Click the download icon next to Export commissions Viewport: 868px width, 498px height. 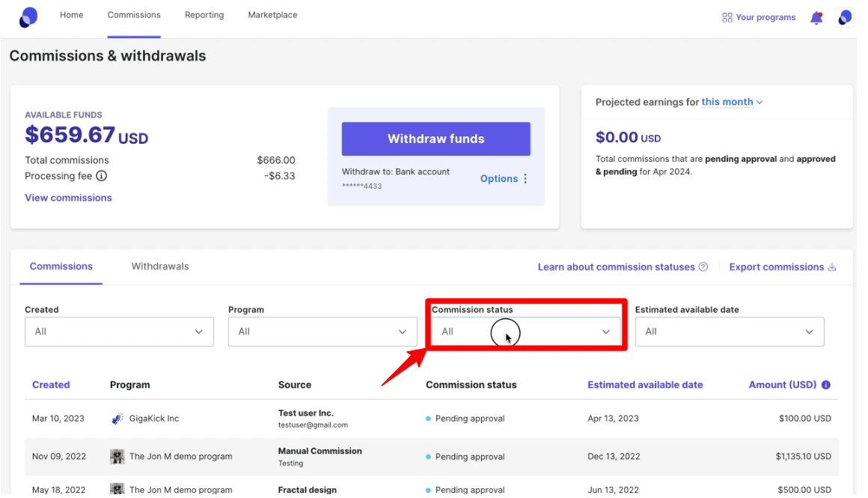tap(832, 267)
